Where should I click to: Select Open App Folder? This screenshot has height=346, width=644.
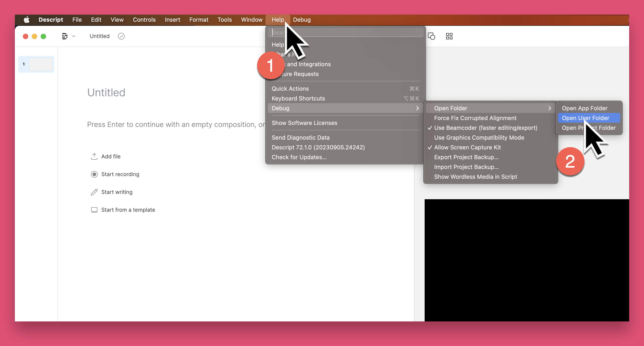(x=589, y=108)
